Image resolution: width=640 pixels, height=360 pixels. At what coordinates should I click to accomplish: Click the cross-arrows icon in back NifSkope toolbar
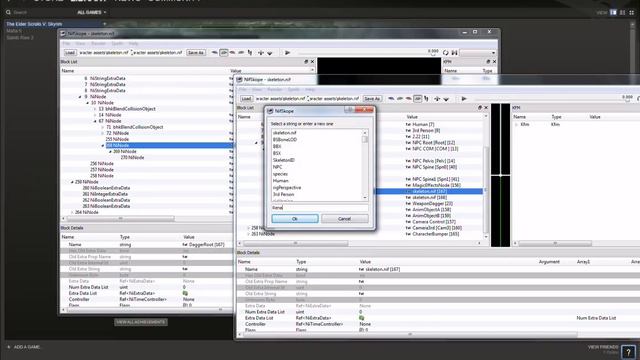coord(260,53)
